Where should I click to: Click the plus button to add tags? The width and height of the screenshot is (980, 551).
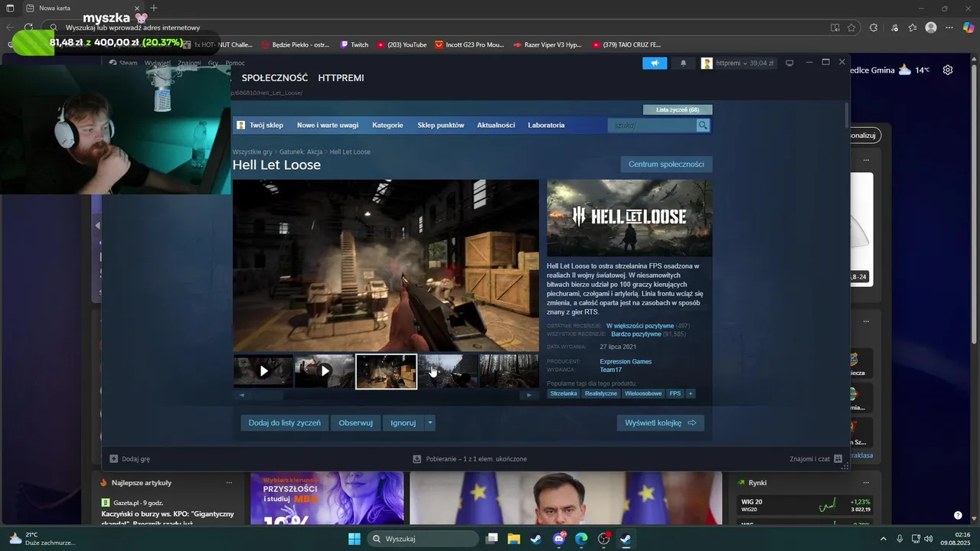pos(691,393)
